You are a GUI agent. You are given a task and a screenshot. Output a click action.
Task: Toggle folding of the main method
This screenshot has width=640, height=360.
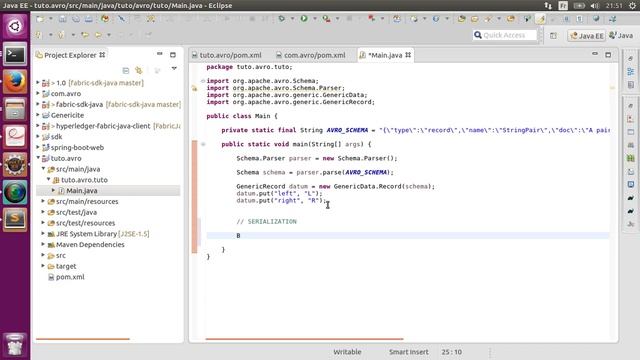click(203, 144)
